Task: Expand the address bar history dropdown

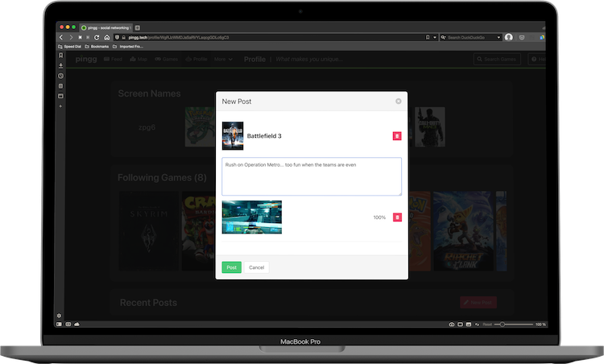Action: pos(435,37)
